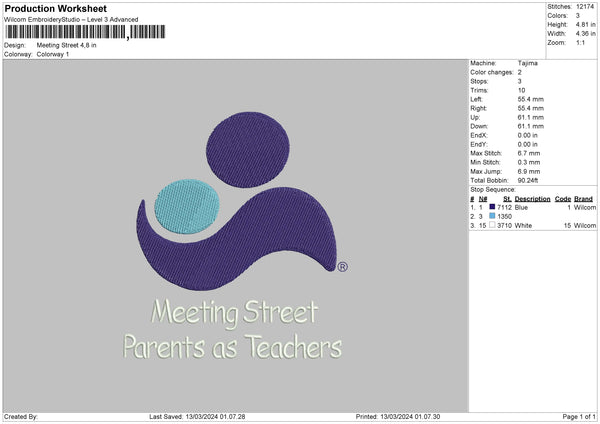Click the Height value 4.81 in
Viewport: 600px width, 424px height.
pyautogui.click(x=585, y=24)
